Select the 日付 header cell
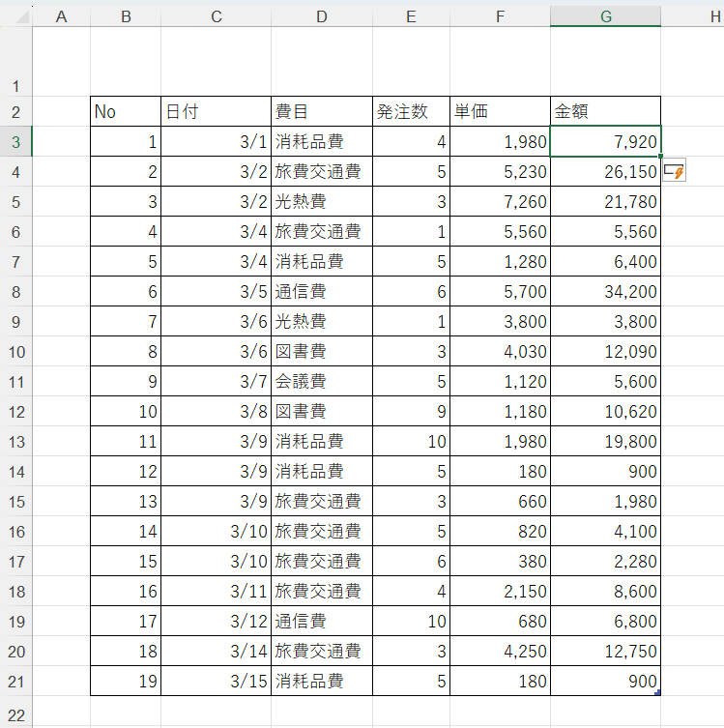 click(216, 112)
